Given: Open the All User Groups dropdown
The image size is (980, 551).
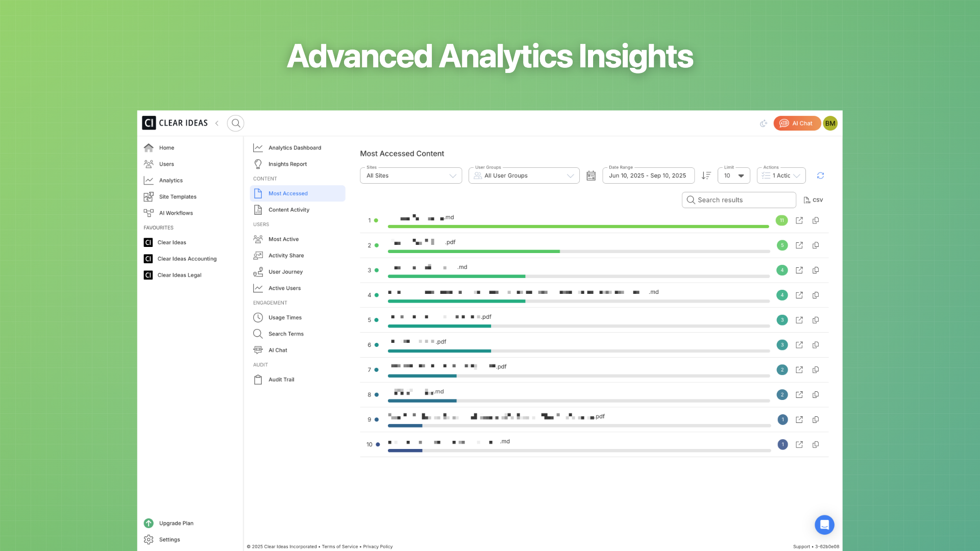Looking at the screenshot, I should point(524,176).
